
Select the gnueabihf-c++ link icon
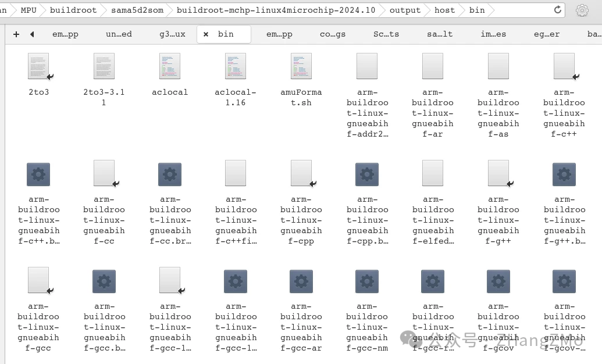[564, 66]
